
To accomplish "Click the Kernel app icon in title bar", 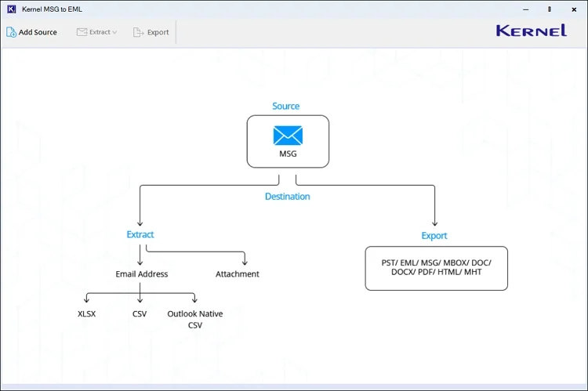I will tap(11, 9).
